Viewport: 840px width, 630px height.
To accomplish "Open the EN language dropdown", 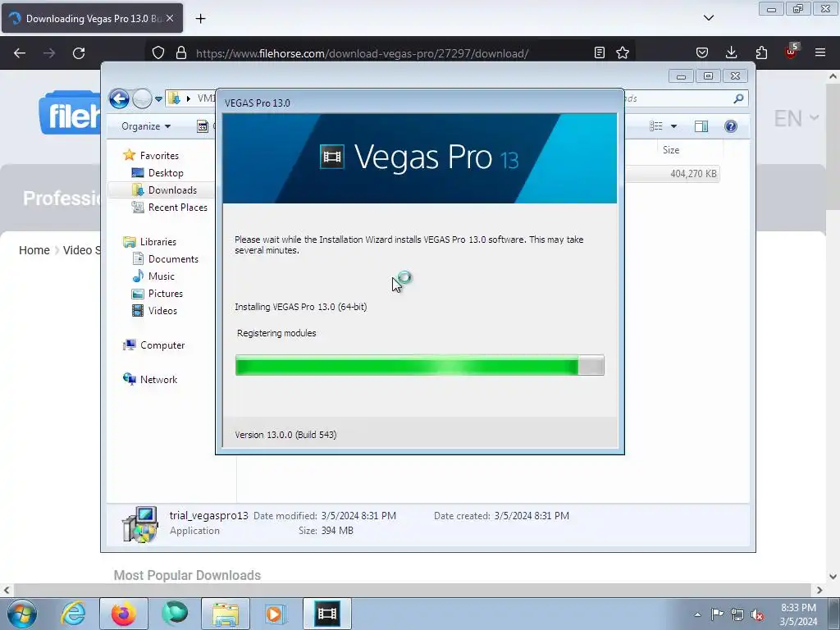I will coord(796,118).
